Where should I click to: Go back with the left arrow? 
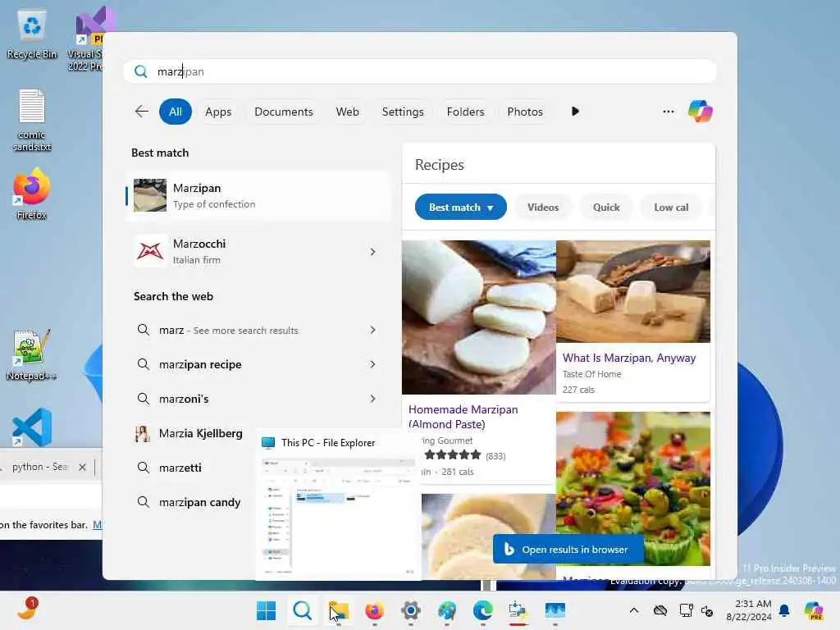141,112
